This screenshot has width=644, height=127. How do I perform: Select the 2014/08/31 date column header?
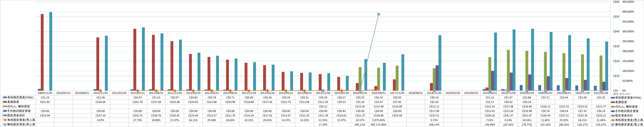(x=378, y=93)
